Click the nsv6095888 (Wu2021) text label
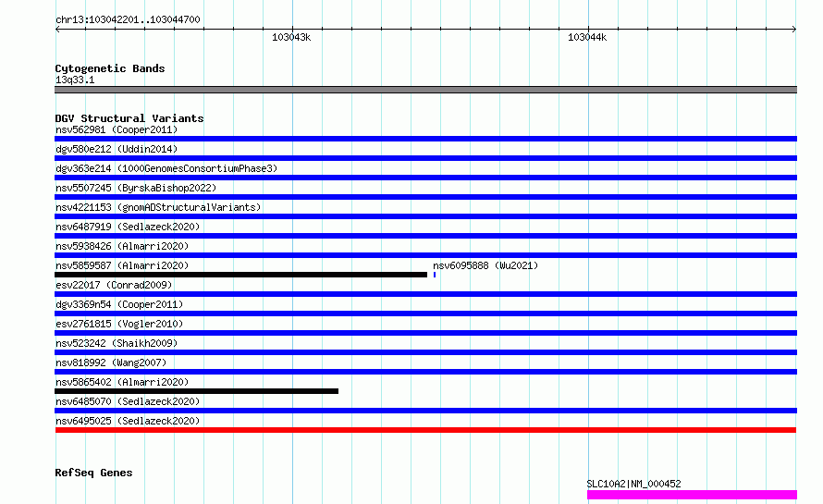Image resolution: width=823 pixels, height=504 pixels. 485,265
